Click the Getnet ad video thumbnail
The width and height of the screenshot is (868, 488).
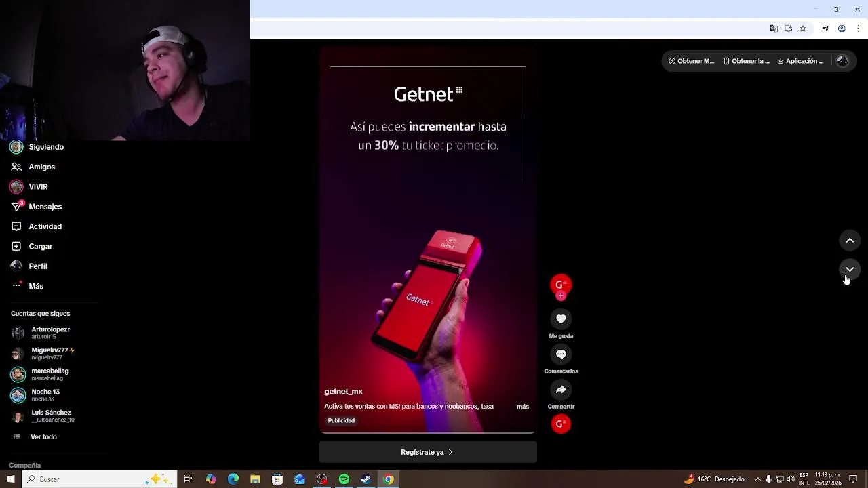tap(428, 239)
